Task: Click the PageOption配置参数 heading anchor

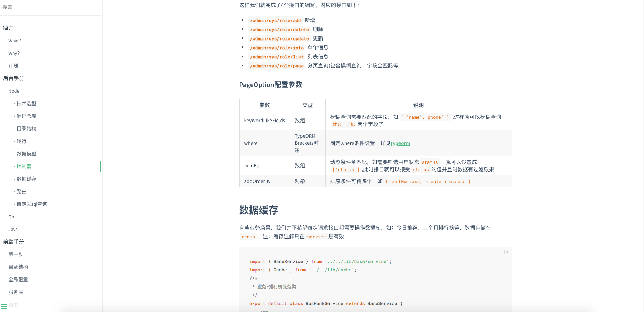Action: tap(270, 85)
